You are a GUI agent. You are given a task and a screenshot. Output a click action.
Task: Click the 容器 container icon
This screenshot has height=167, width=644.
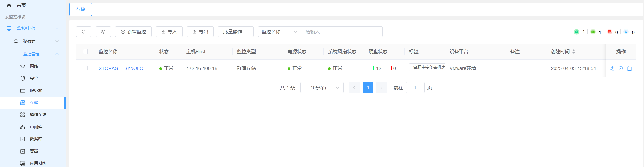[x=23, y=151]
